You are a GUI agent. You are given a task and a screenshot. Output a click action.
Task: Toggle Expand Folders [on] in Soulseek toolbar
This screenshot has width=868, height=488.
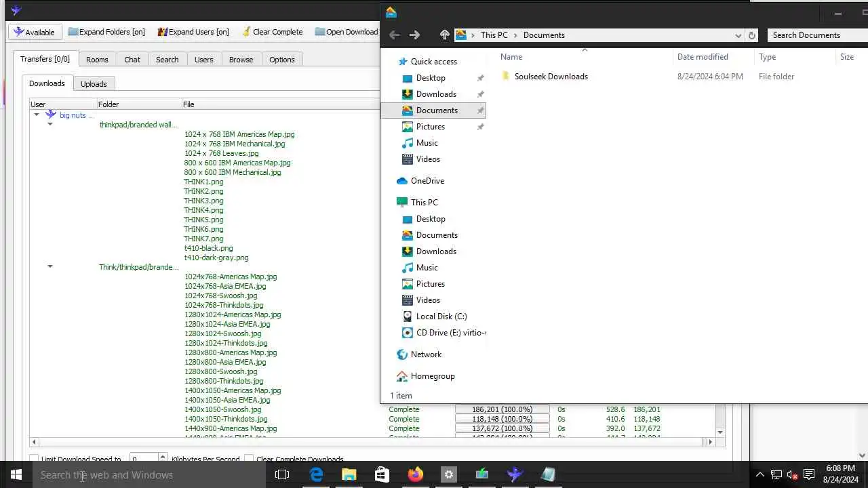(106, 32)
